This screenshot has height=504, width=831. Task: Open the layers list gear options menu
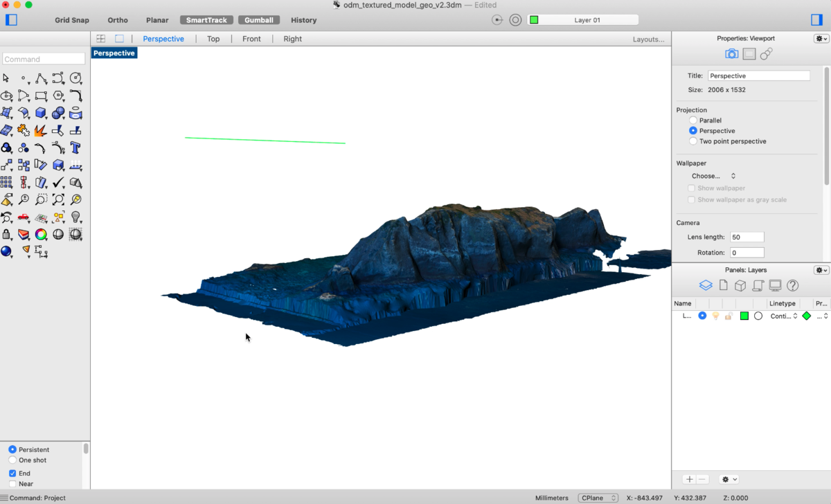point(729,479)
